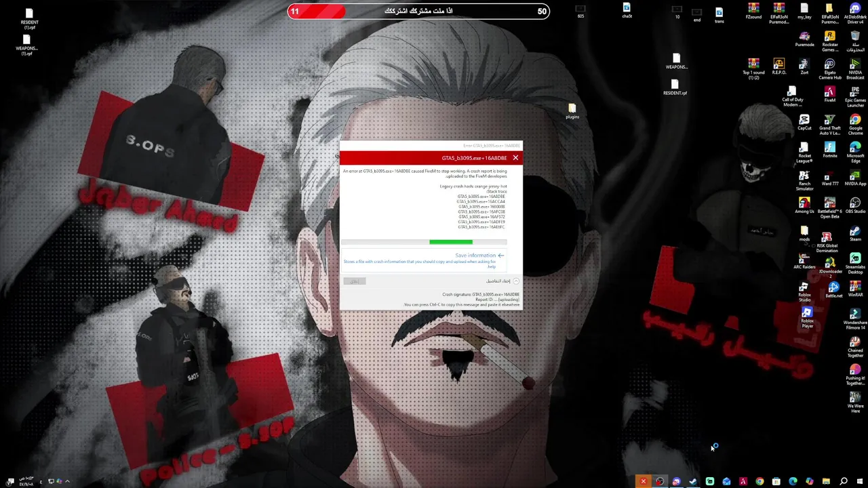Open the FZsound archive on the desktop
The height and width of the screenshot is (488, 868).
click(x=753, y=11)
